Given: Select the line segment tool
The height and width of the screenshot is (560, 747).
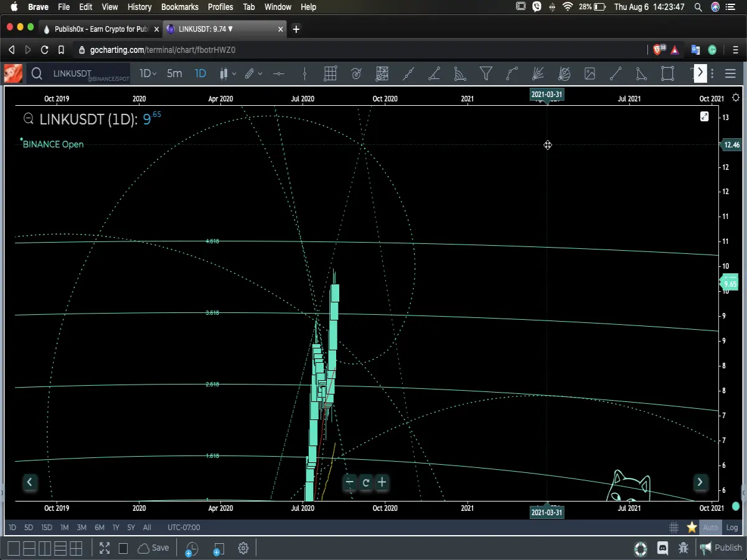Looking at the screenshot, I should (x=616, y=73).
